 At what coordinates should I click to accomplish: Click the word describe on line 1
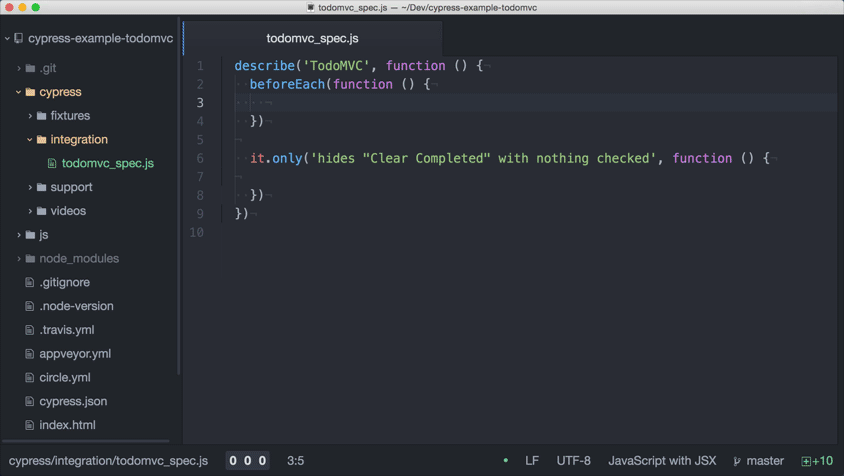[x=264, y=66]
